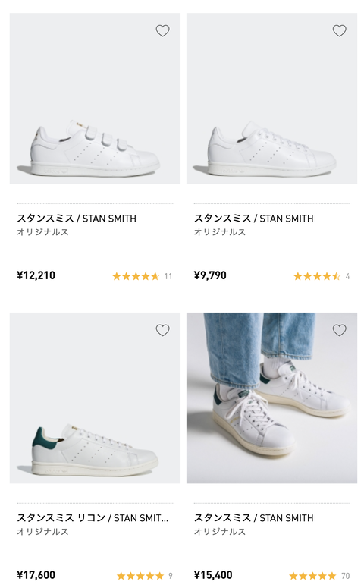Open the Stan Smith title priced ¥12,210
The width and height of the screenshot is (364, 588).
tap(77, 219)
